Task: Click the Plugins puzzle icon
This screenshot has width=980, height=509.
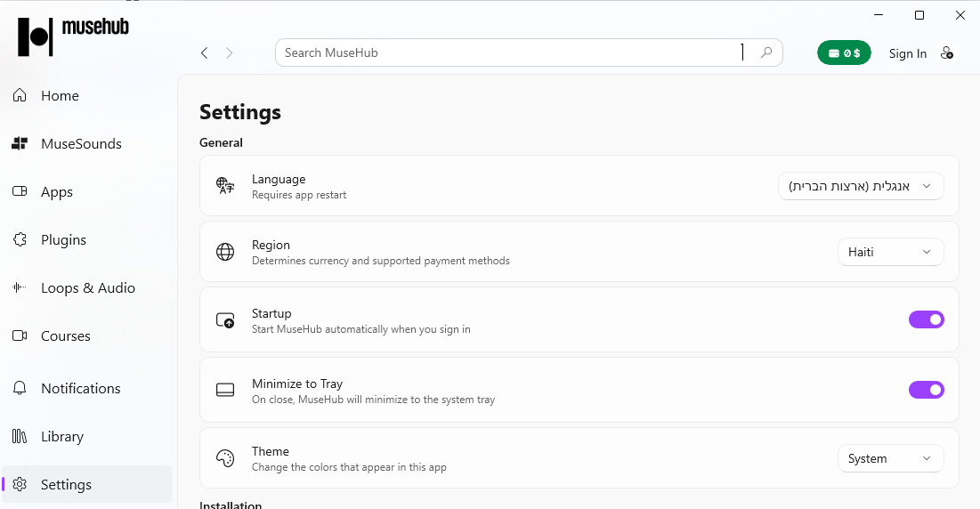Action: [x=20, y=239]
